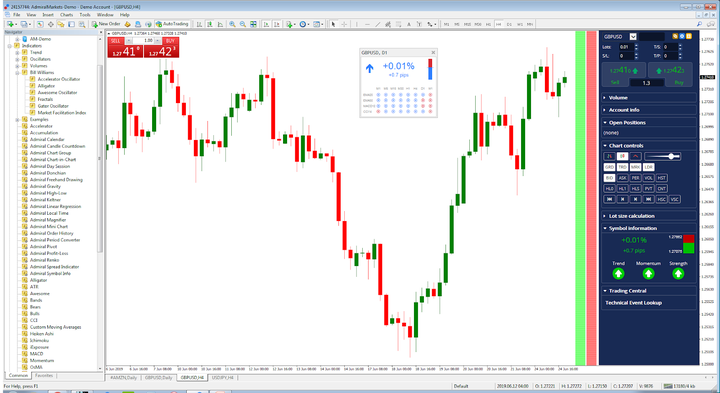720x393 pixels.
Task: Select the cursor arrow tool
Action: (334, 24)
